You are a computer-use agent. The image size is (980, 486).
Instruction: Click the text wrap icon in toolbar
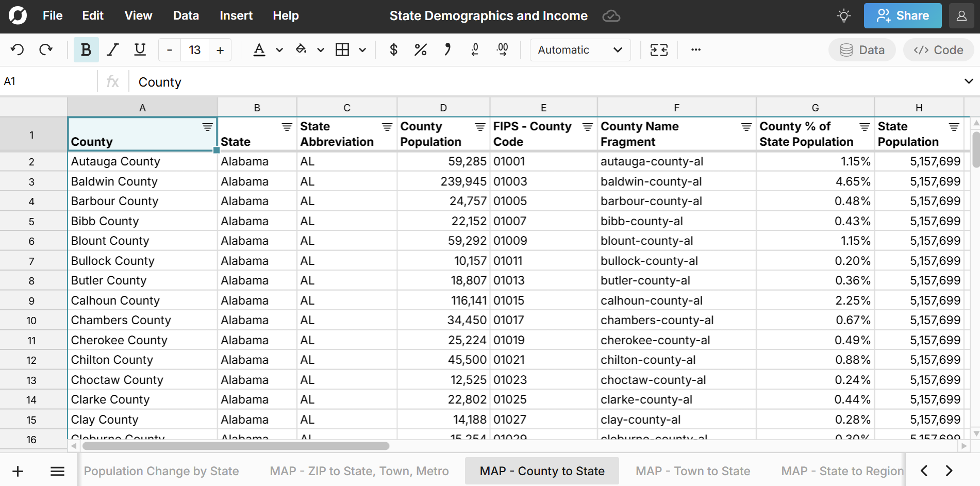(659, 50)
